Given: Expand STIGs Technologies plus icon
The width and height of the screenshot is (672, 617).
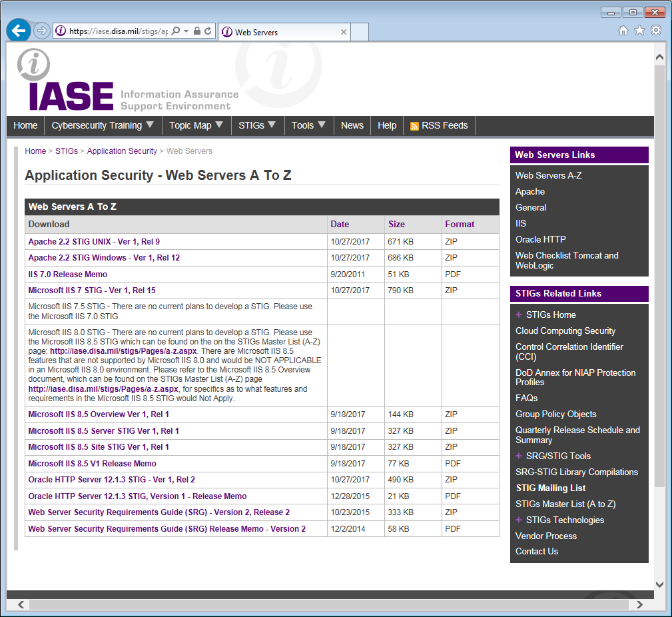Looking at the screenshot, I should coord(519,520).
